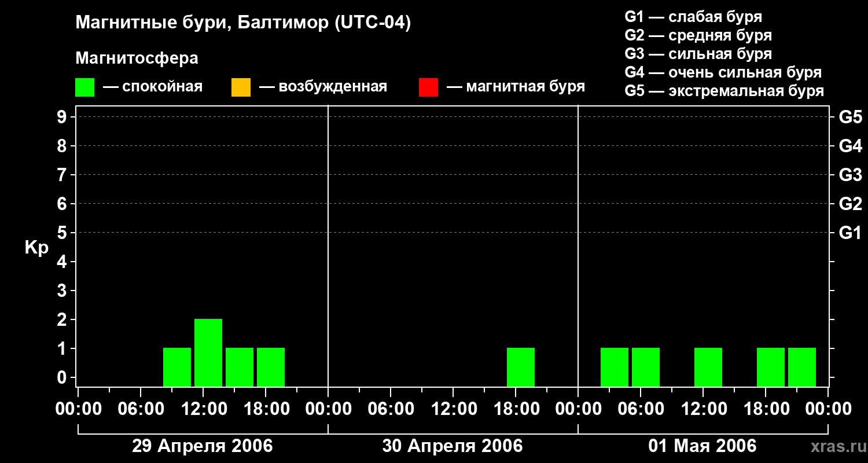
Task: Click the 'G3 — сильная буря' line
Action: pos(698,53)
